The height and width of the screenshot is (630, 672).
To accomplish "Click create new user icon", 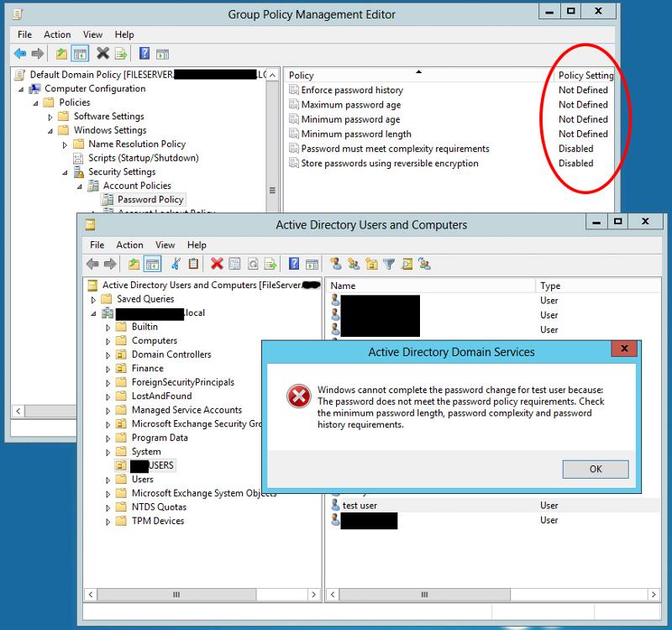I will [x=336, y=264].
